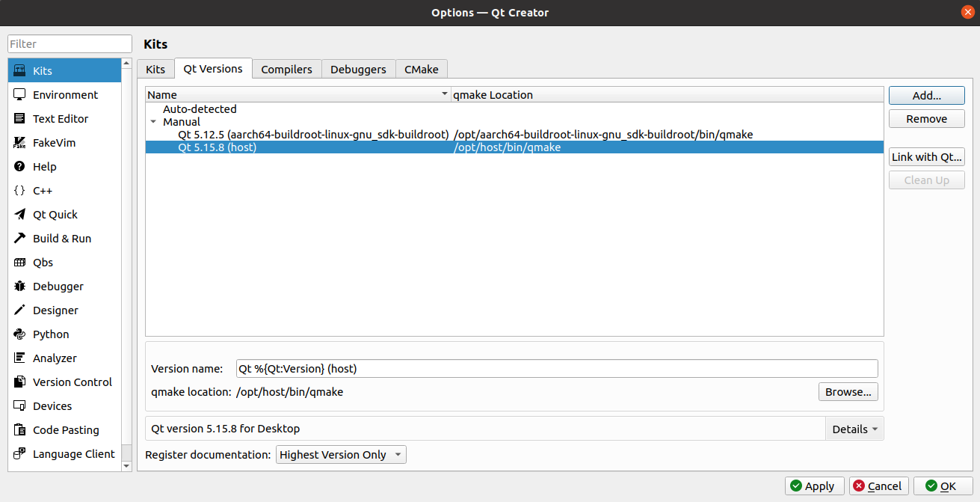Image resolution: width=980 pixels, height=502 pixels.
Task: Switch to the Compilers tab
Action: click(287, 69)
